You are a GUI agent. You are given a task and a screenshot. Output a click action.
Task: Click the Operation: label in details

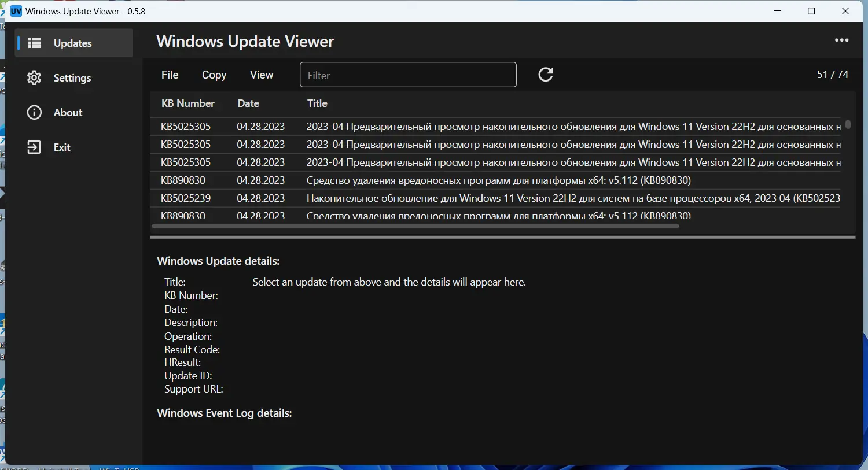click(188, 336)
